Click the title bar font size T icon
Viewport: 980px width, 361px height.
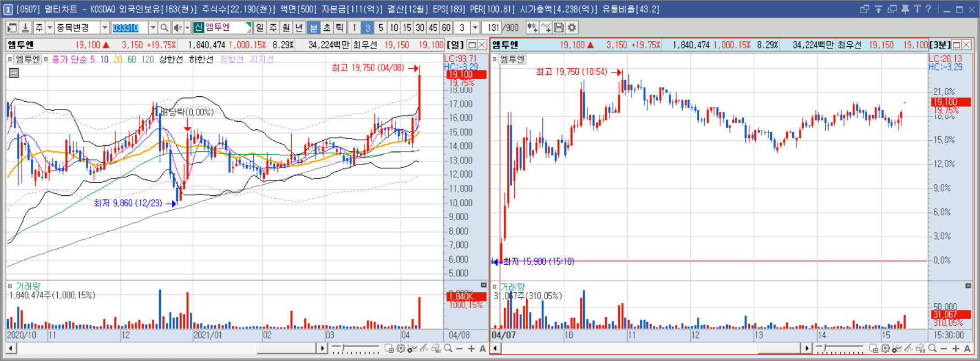917,9
